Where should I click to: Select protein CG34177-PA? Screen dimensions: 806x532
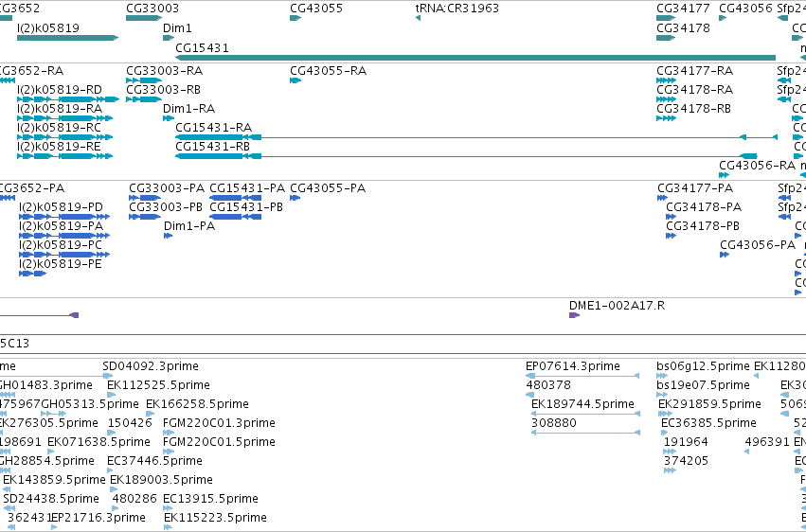pos(695,188)
